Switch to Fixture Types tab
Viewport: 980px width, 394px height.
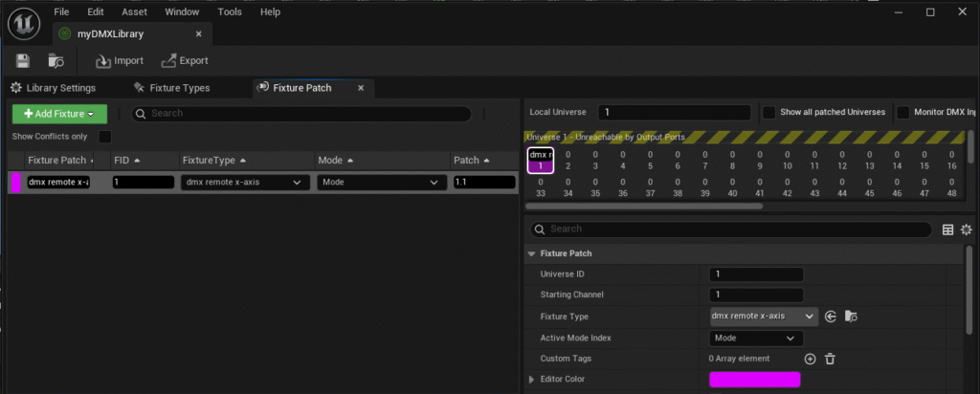(x=172, y=88)
